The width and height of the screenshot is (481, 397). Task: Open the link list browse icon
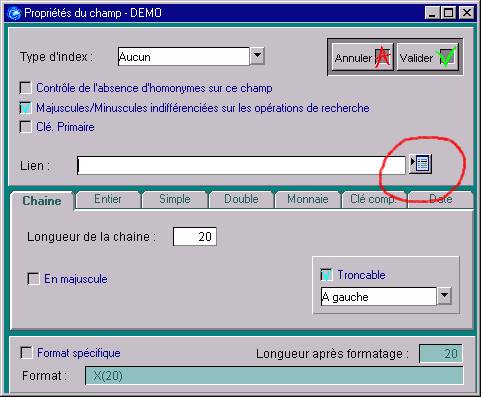tap(421, 164)
